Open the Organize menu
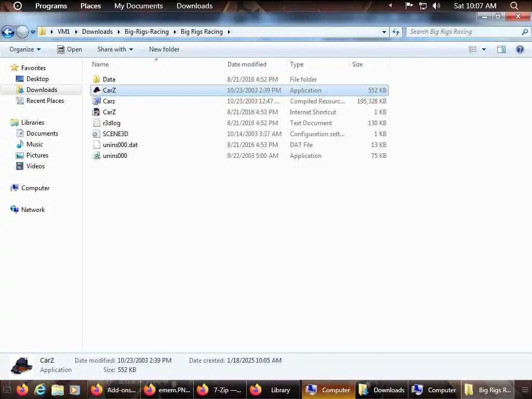This screenshot has width=532, height=399. (25, 49)
